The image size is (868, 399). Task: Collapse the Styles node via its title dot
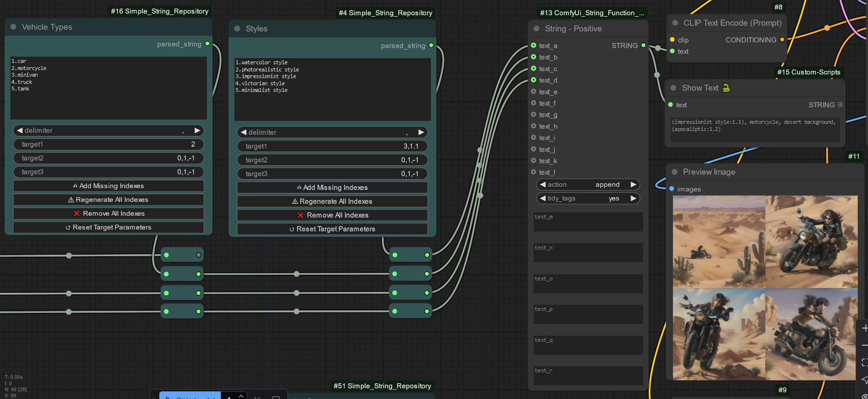pyautogui.click(x=237, y=29)
